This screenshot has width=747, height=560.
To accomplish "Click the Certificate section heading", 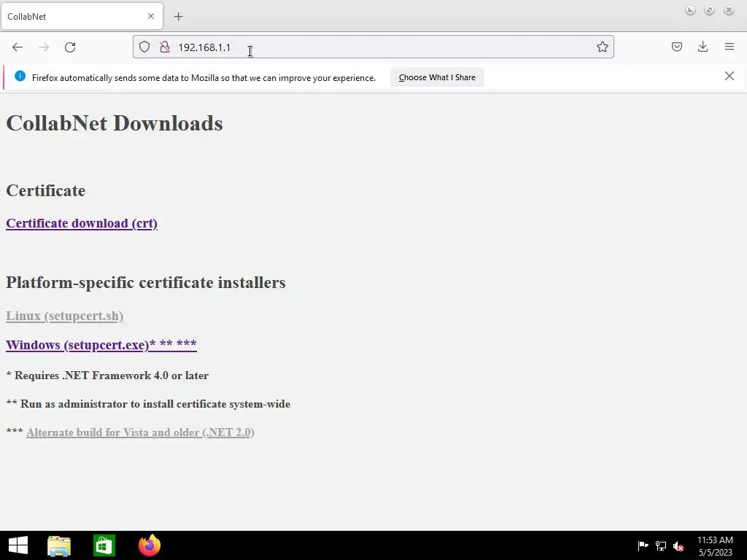I will coord(46,190).
